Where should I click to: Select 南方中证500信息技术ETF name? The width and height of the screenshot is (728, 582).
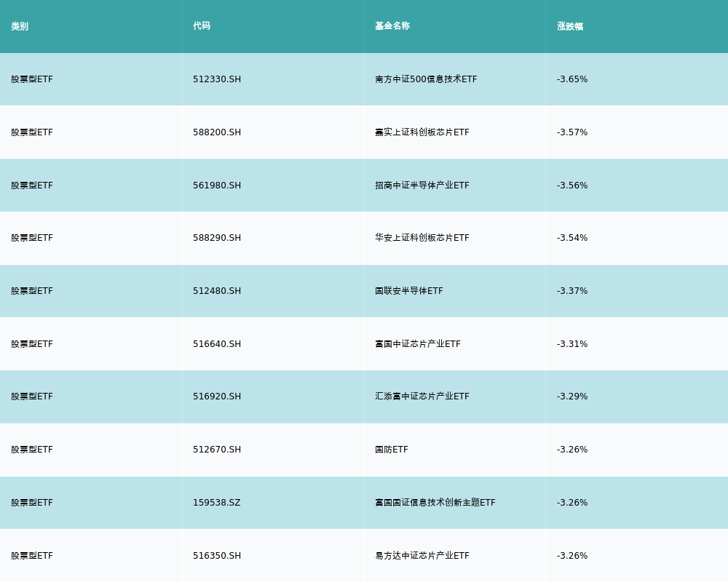tap(426, 79)
